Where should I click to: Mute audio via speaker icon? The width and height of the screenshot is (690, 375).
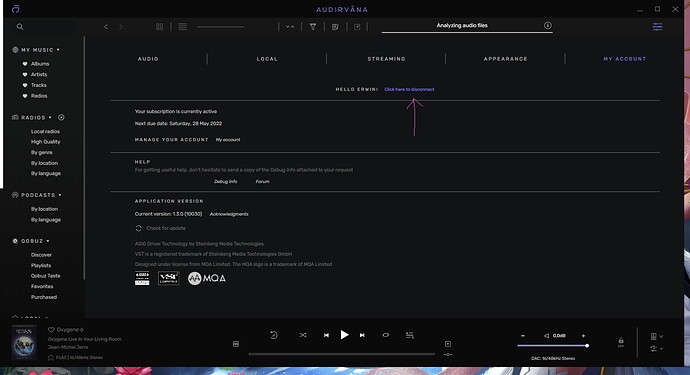pyautogui.click(x=547, y=336)
